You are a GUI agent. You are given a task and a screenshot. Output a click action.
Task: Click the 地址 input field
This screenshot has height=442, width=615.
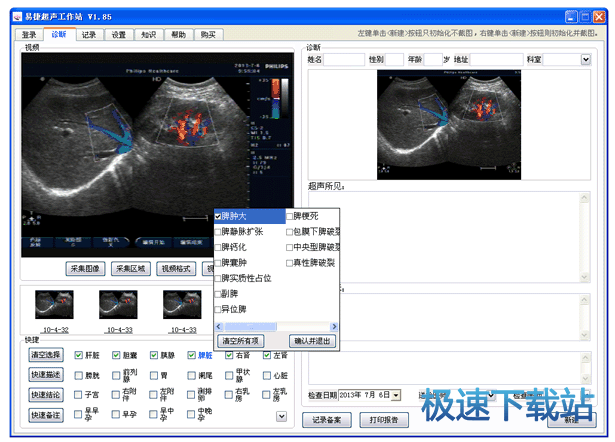[497, 60]
